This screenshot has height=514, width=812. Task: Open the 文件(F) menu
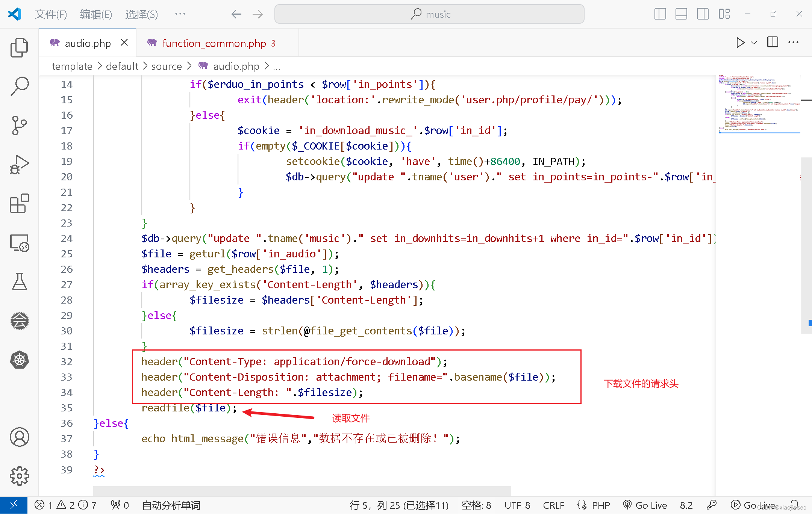click(x=51, y=14)
